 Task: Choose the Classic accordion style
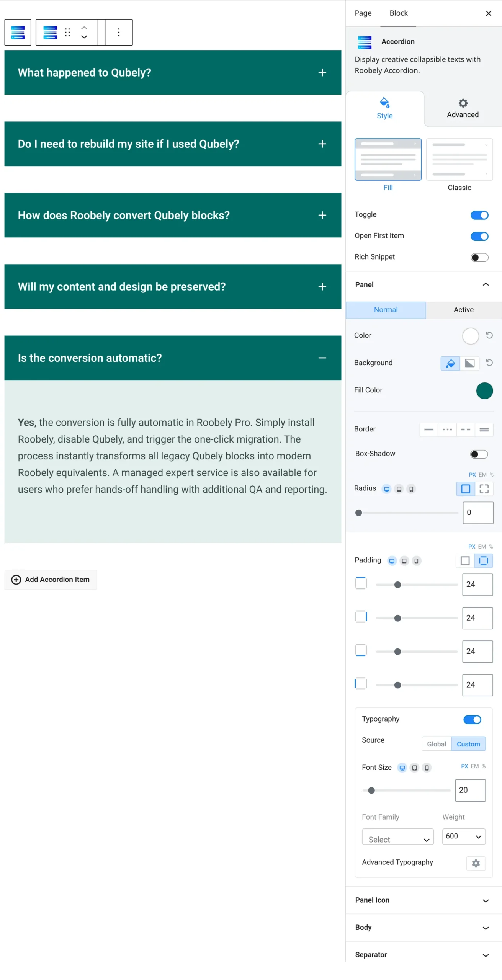click(459, 165)
